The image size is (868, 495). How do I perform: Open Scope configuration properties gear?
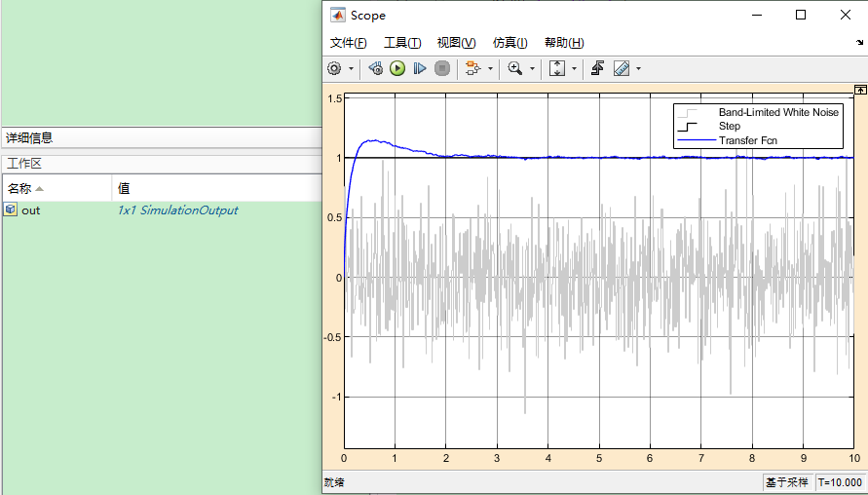click(x=334, y=68)
